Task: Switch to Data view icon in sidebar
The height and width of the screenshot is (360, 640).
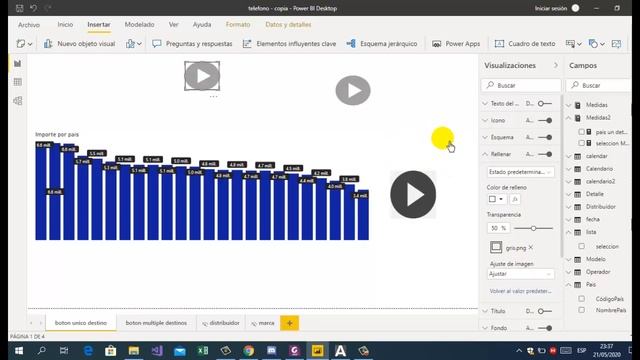Action: 18,82
